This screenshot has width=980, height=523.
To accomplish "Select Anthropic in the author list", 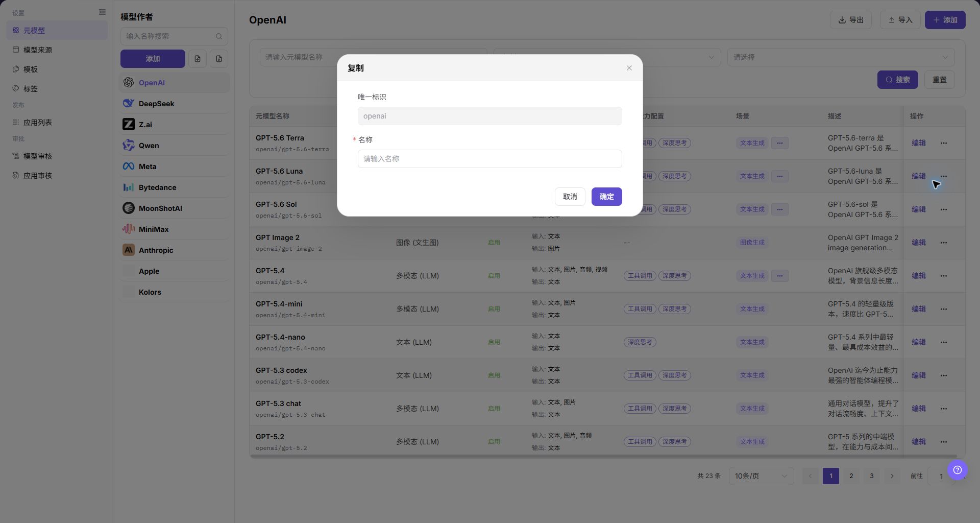I will pos(175,250).
